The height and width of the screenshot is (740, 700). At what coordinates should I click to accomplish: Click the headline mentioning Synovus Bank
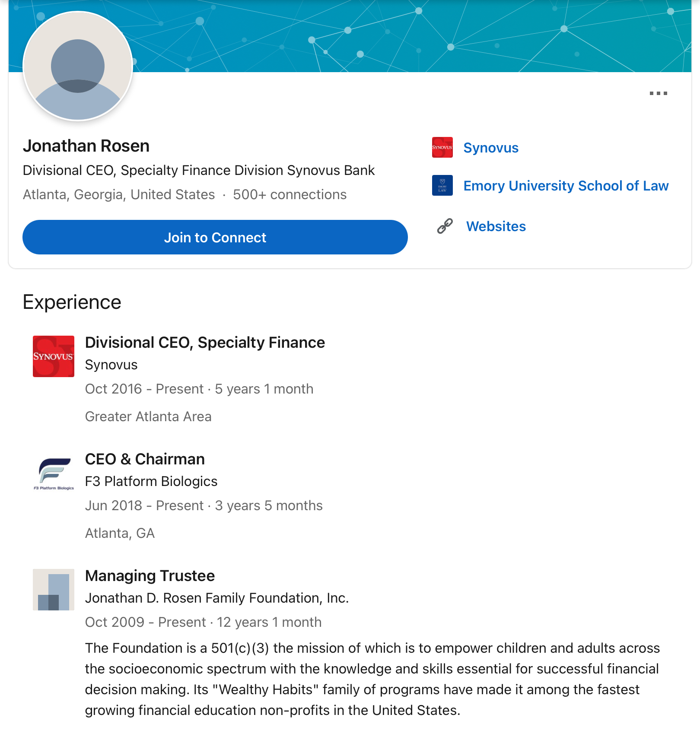199,171
